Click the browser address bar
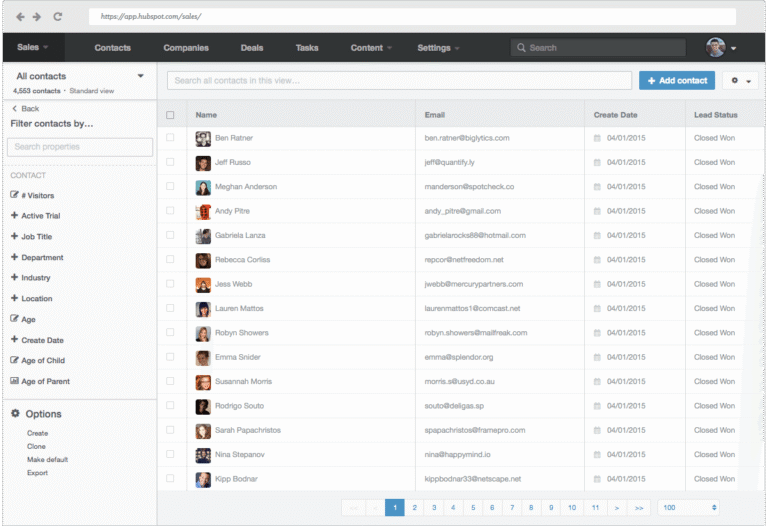Viewport: 768px width, 526px height. point(412,17)
